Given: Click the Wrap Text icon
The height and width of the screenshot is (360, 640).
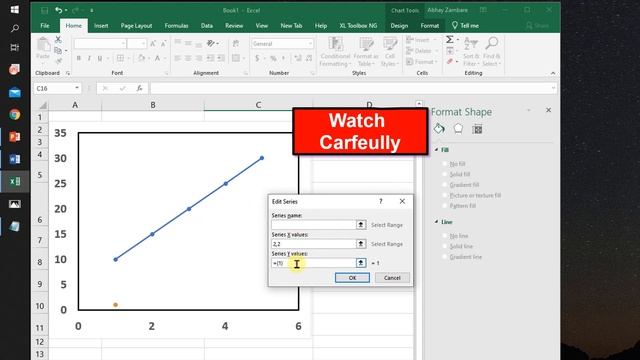Looking at the screenshot, I should [x=236, y=44].
